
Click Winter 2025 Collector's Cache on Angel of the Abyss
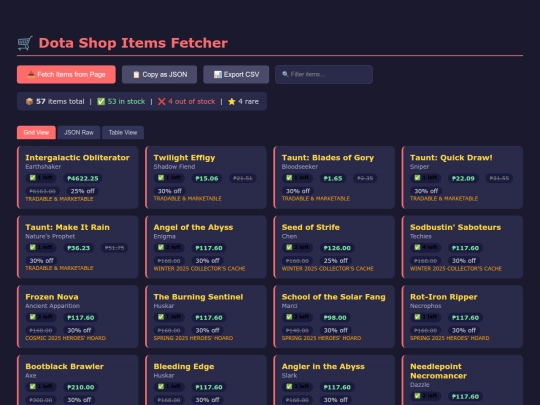(x=199, y=269)
